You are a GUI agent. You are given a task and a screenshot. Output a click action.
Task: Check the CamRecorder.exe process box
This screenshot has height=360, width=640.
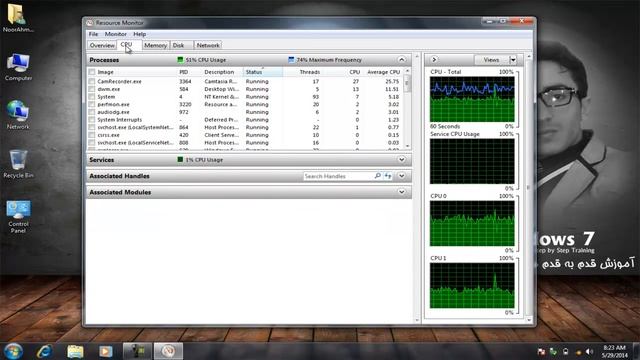[x=92, y=81]
